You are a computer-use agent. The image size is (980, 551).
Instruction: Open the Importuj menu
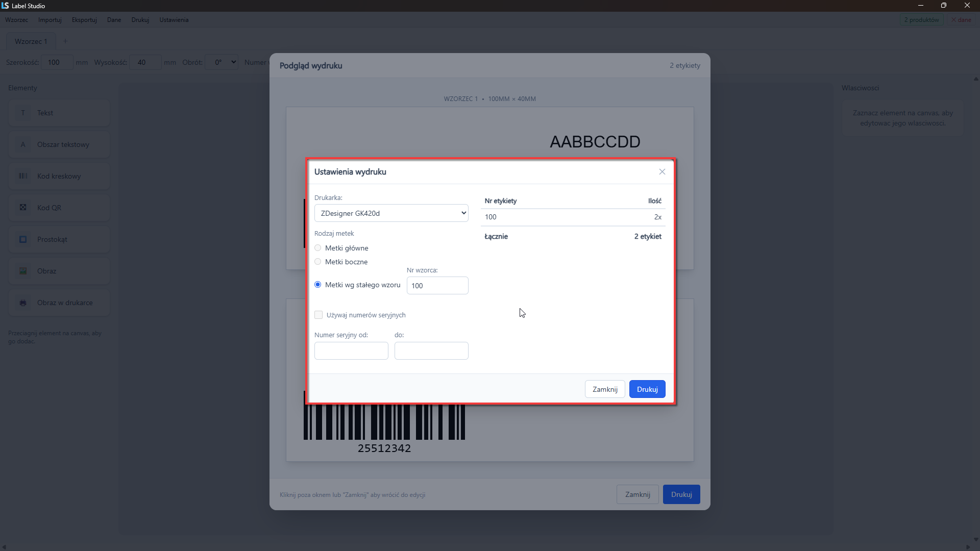coord(50,20)
